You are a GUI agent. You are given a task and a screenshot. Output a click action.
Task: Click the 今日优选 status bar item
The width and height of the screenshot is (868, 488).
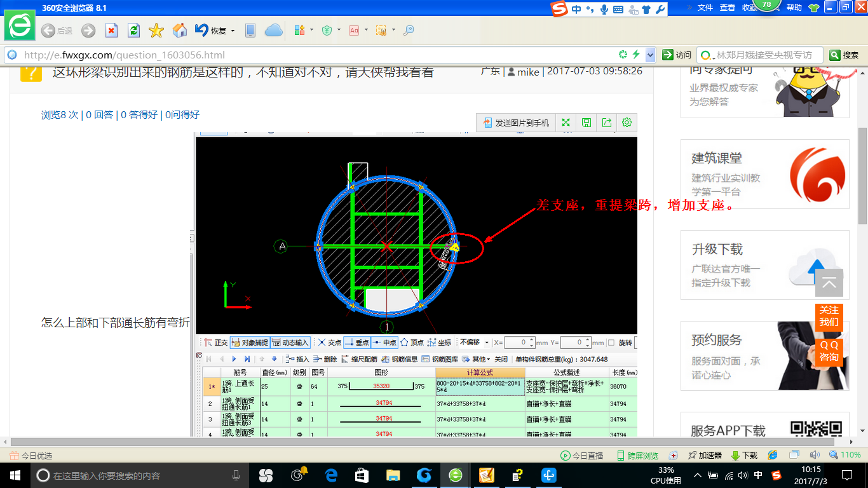(x=31, y=456)
